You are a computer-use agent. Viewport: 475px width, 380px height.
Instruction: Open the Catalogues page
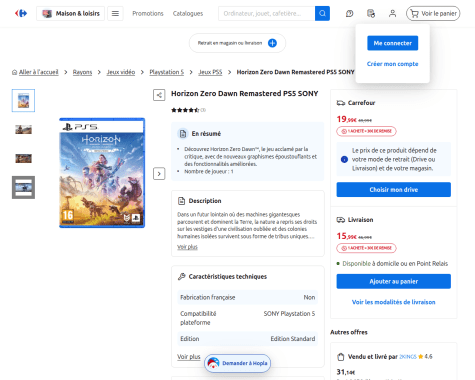pyautogui.click(x=188, y=13)
